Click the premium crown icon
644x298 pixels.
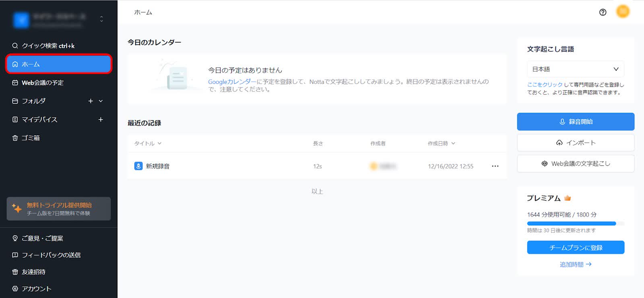(568, 198)
